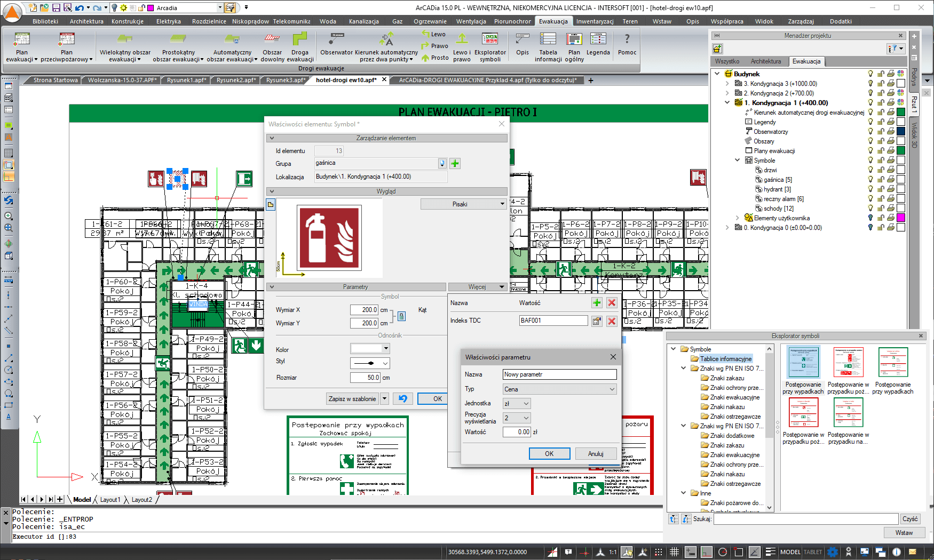The width and height of the screenshot is (934, 560).
Task: Insert Lewo direction arrow
Action: 433,34
